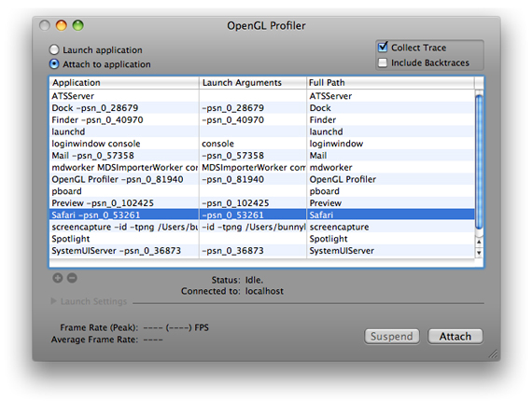Click the Finder entry in Full Path column

click(390, 120)
